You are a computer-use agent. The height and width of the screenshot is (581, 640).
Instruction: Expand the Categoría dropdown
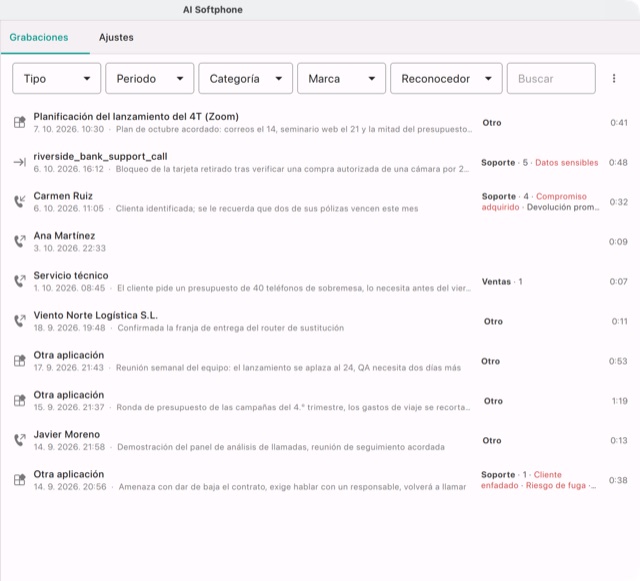coord(245,78)
